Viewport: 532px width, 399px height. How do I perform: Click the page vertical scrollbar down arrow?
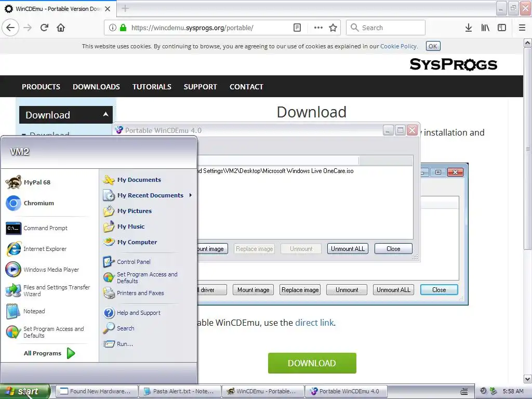[528, 379]
